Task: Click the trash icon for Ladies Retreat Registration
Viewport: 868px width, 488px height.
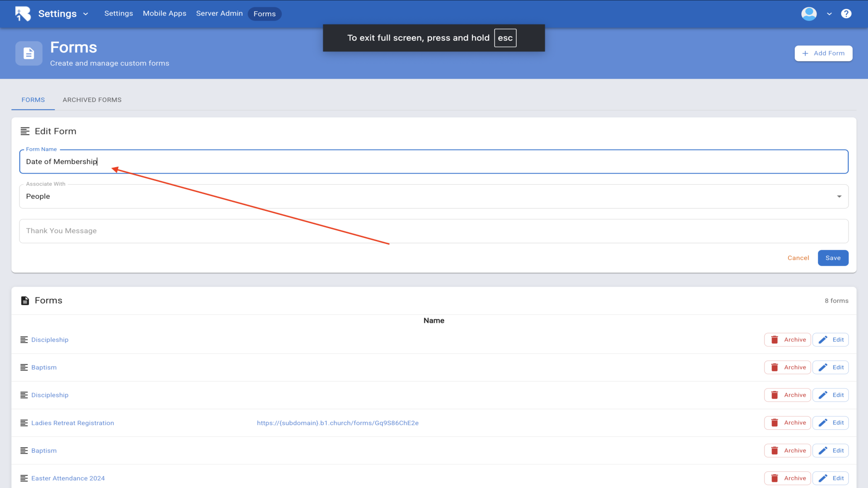Action: [x=774, y=423]
